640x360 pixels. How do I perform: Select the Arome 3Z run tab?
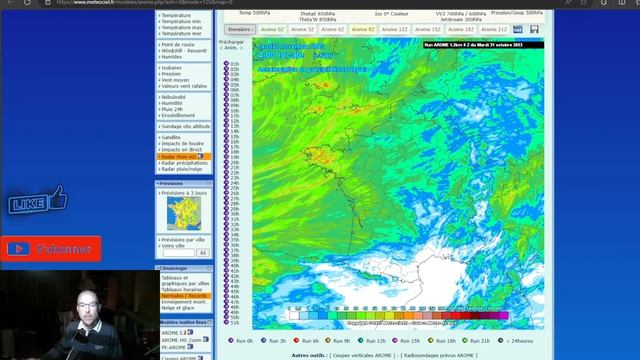click(x=302, y=29)
